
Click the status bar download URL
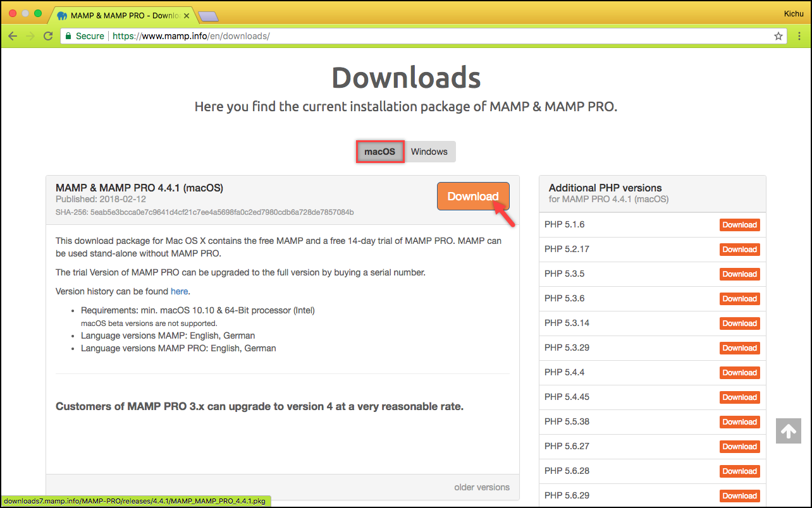(135, 501)
